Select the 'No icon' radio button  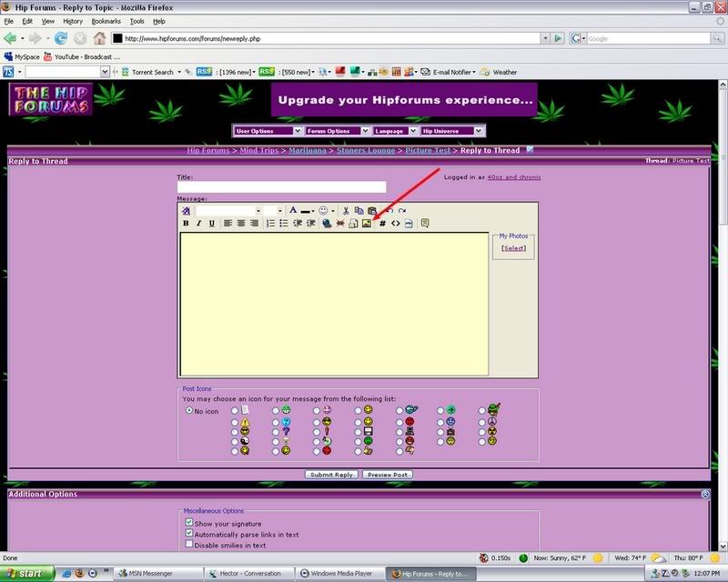pyautogui.click(x=189, y=411)
